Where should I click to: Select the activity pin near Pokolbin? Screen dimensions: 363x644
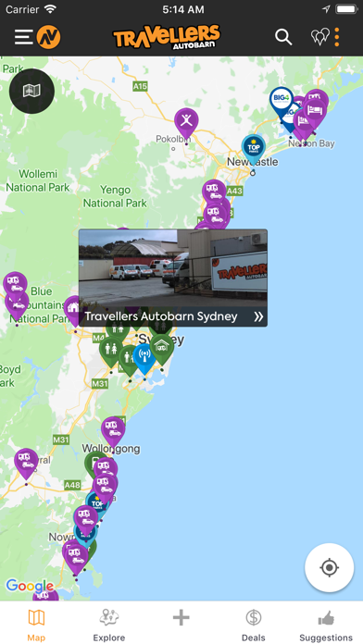pyautogui.click(x=186, y=123)
